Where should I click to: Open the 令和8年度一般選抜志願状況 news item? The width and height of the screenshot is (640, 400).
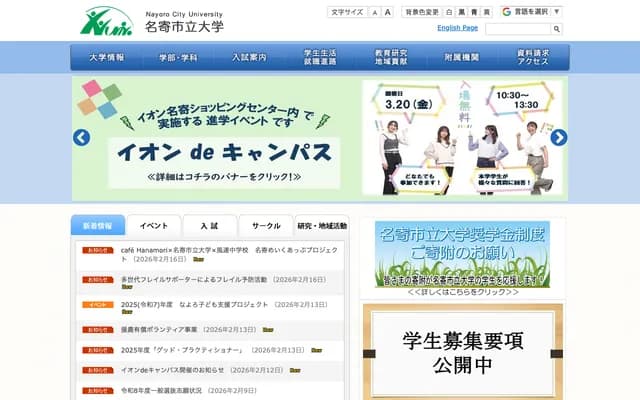(161, 391)
